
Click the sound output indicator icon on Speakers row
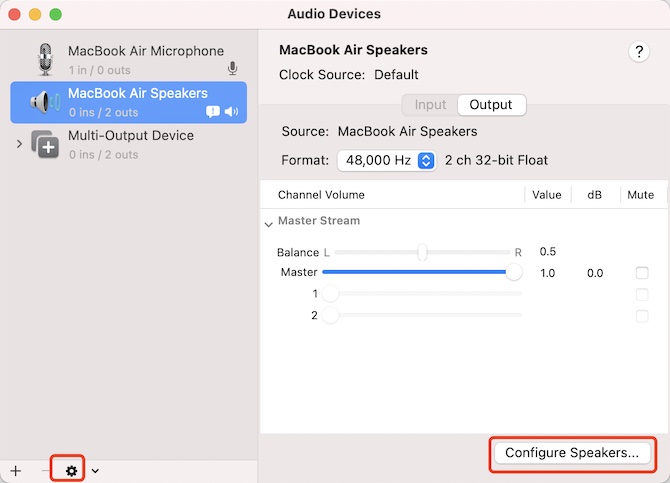(x=232, y=112)
